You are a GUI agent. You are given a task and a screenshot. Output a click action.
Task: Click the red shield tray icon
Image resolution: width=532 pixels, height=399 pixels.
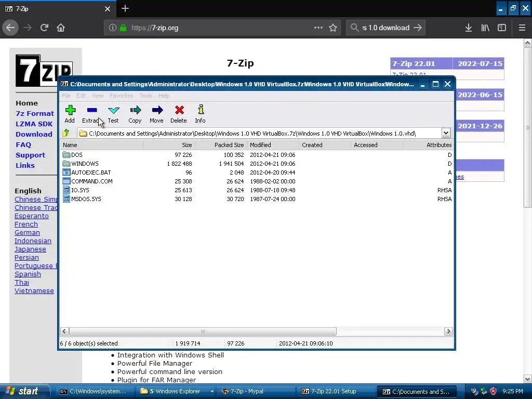point(494,391)
